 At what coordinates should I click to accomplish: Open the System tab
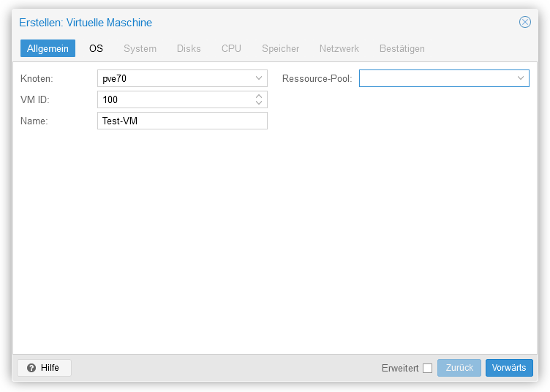[x=140, y=48]
